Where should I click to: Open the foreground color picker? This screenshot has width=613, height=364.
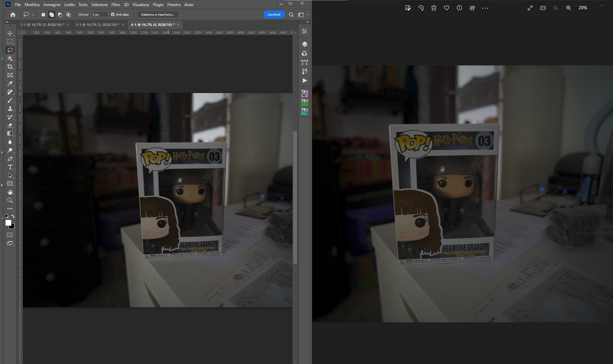coord(8,223)
